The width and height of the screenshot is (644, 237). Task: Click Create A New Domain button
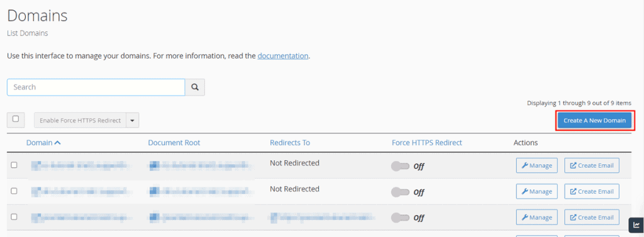(594, 121)
